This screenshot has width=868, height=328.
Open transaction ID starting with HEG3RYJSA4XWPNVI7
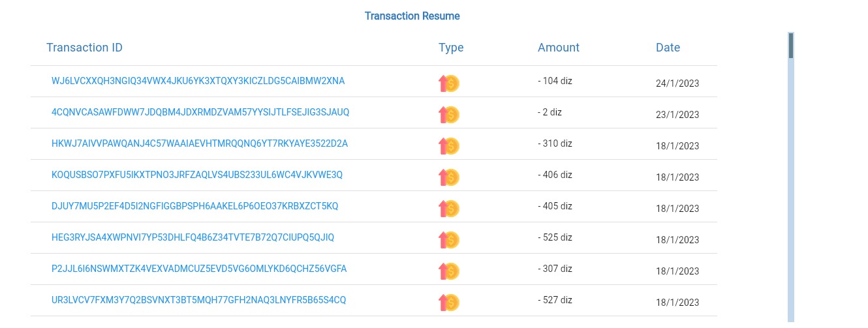pos(193,237)
